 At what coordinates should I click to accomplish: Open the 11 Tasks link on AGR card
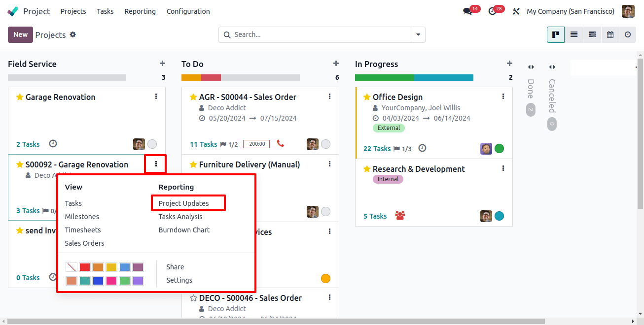click(204, 144)
